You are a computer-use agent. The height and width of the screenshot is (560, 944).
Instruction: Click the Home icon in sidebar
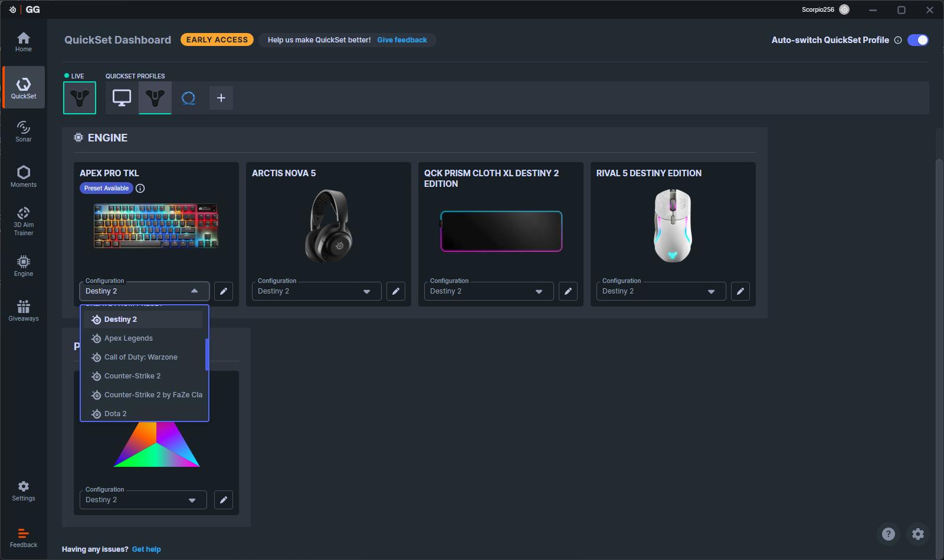[24, 42]
